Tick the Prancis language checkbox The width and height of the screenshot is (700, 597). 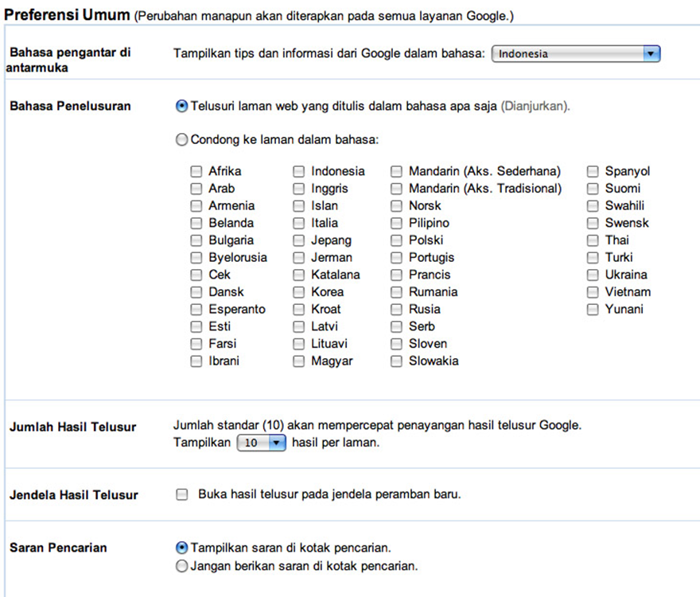pos(396,275)
